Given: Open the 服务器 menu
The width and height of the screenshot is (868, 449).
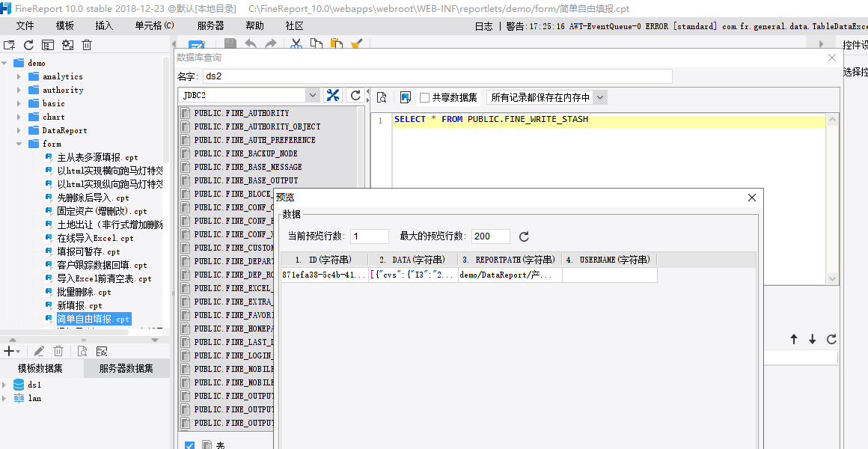Looking at the screenshot, I should 210,26.
